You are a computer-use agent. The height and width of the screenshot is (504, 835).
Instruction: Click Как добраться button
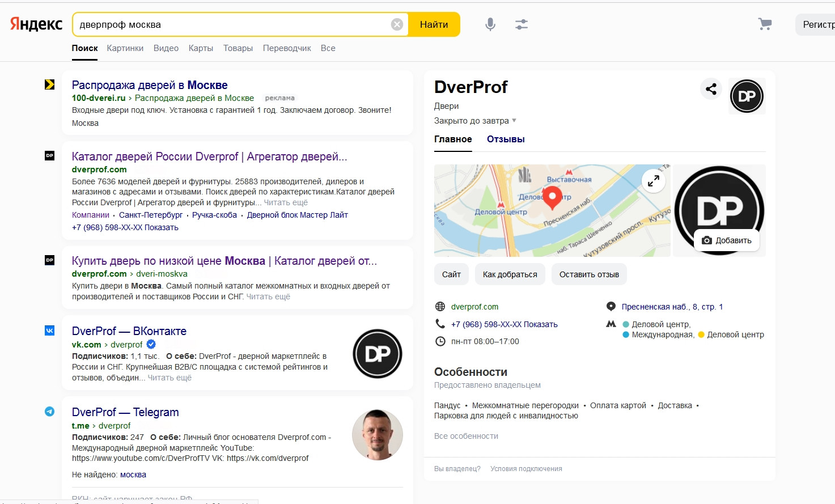click(x=510, y=274)
